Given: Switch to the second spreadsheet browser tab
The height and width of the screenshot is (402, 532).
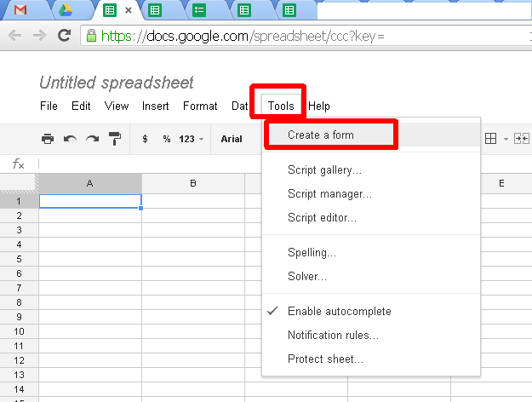Looking at the screenshot, I should [155, 10].
